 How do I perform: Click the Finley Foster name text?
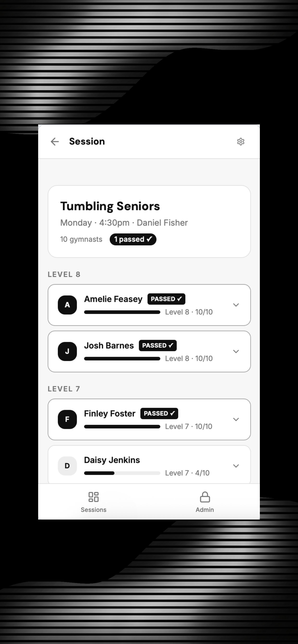110,414
